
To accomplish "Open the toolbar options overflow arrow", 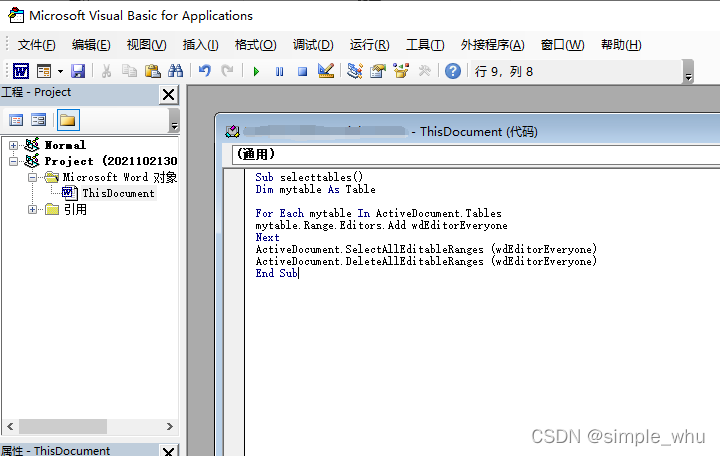I will 688,72.
